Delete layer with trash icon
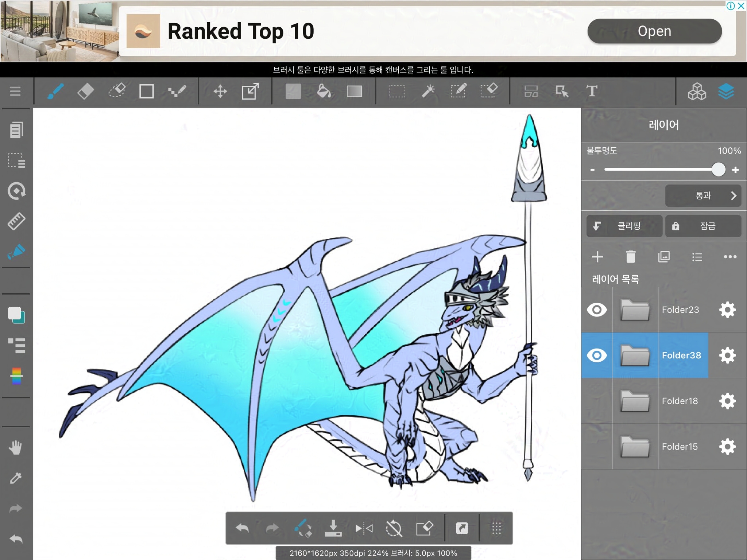Viewport: 747px width, 560px height. [x=631, y=257]
